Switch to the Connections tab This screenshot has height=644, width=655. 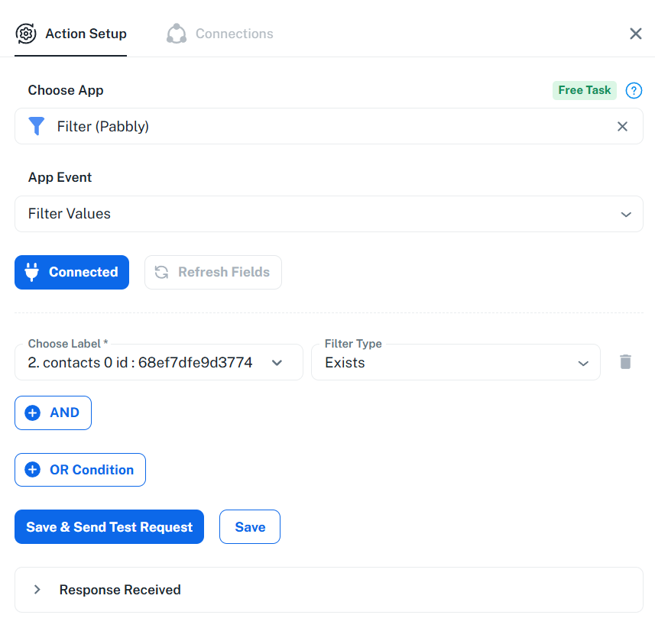pyautogui.click(x=234, y=34)
